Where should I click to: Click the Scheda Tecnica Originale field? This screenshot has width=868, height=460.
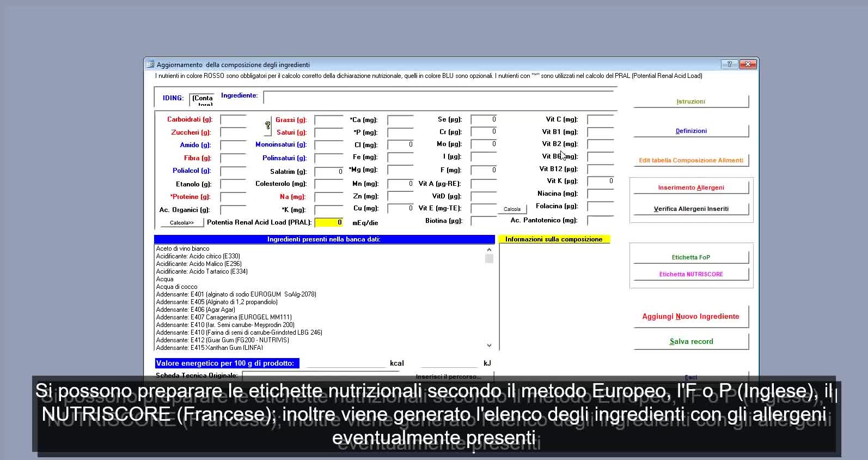coord(321,376)
